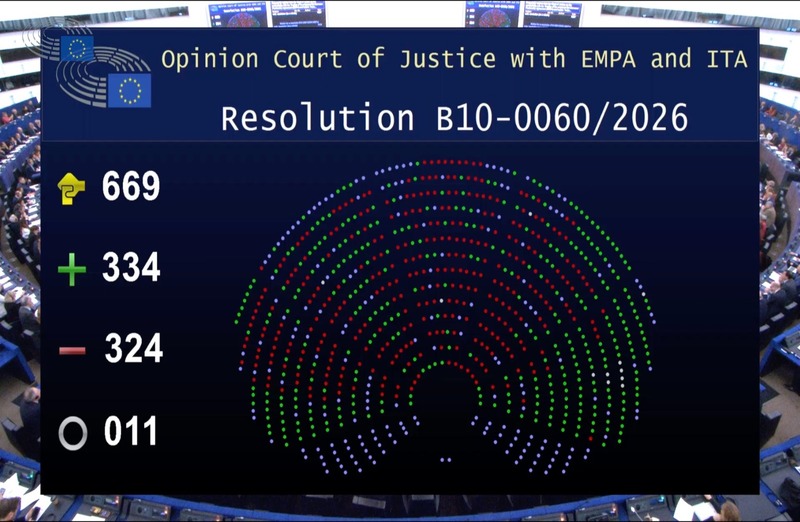800x522 pixels.
Task: Click the lower-right EU flag emblem
Action: [x=129, y=90]
